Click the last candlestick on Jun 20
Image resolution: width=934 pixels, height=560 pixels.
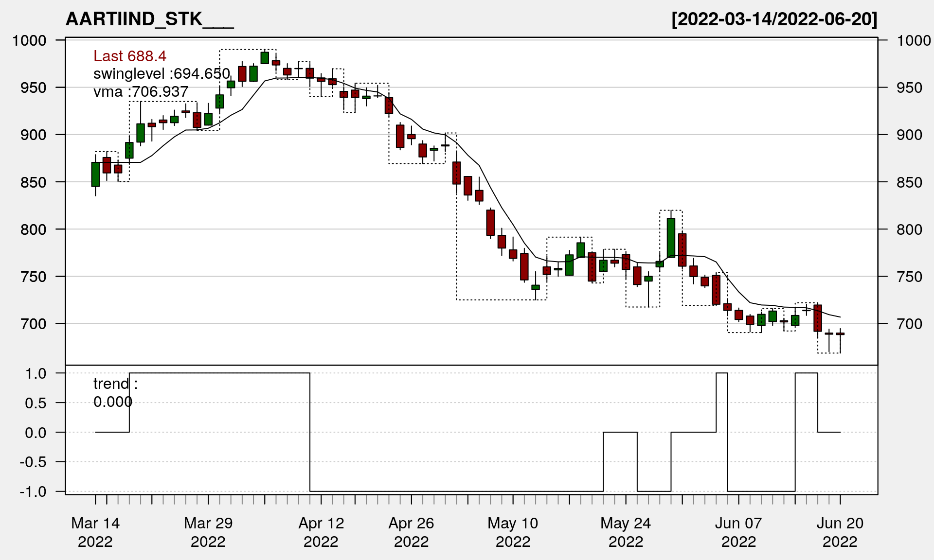point(840,334)
